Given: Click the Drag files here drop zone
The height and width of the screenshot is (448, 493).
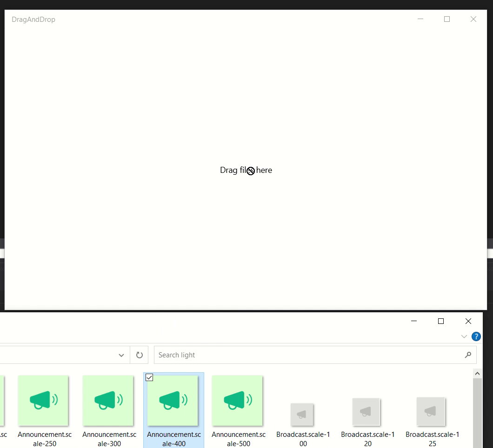Looking at the screenshot, I should click(x=246, y=170).
